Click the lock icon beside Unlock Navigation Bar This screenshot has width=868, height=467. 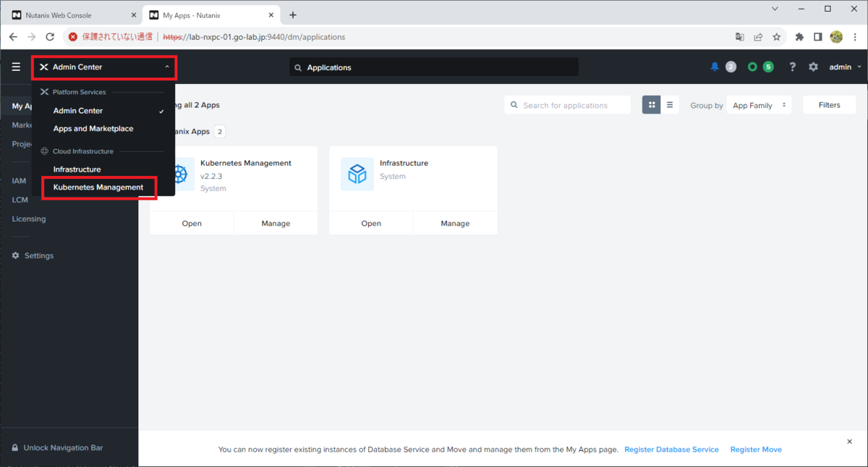15,447
